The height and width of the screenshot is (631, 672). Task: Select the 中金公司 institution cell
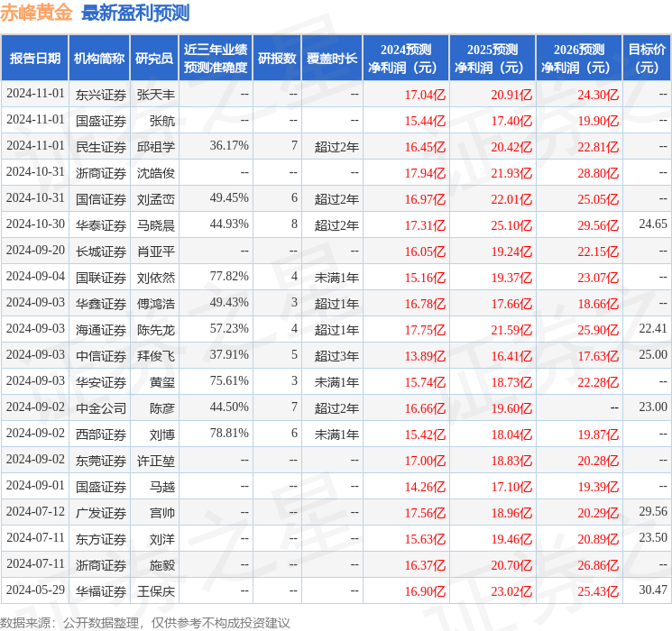tap(101, 408)
